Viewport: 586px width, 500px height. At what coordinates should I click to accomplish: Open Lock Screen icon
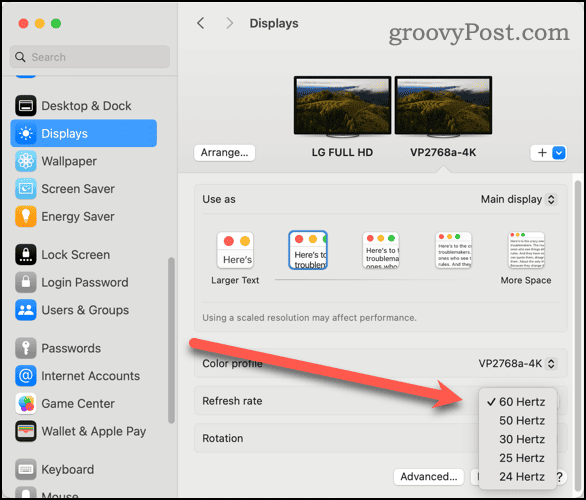[26, 254]
